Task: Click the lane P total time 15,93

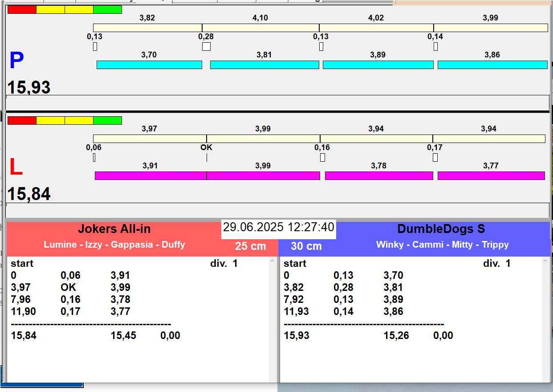Action: pyautogui.click(x=29, y=87)
